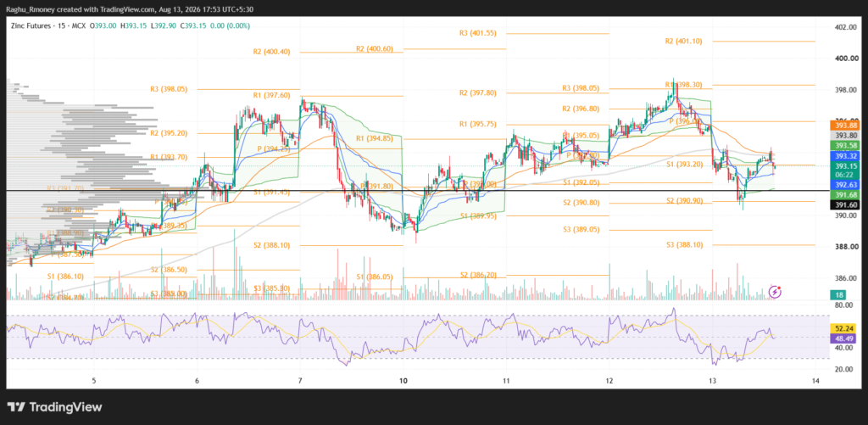Click the 400.00 price axis label
The image size is (868, 425).
(x=847, y=59)
